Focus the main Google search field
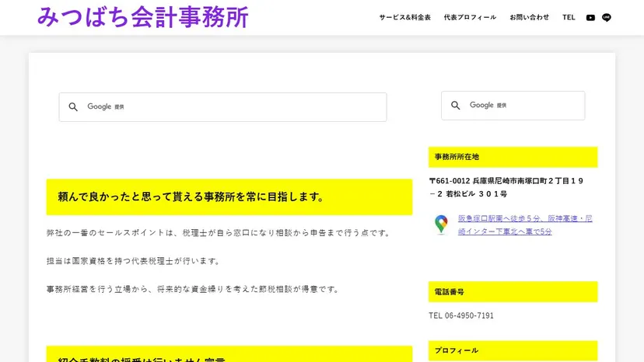 tap(222, 106)
